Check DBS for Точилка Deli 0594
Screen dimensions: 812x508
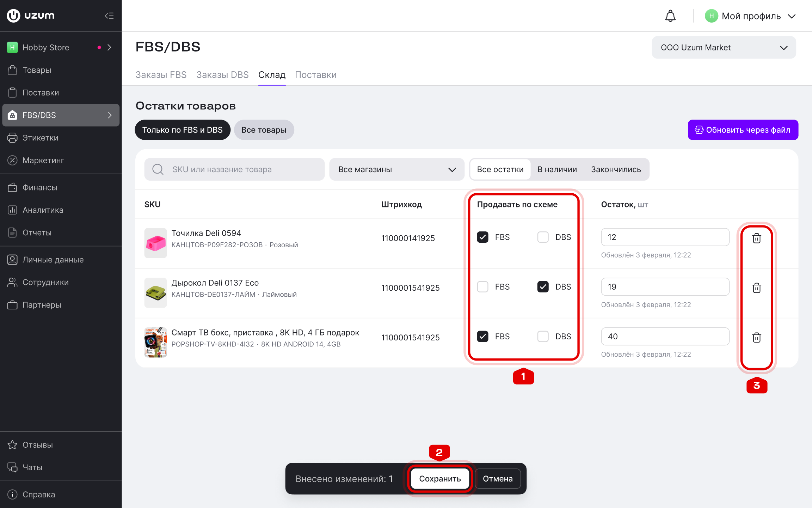[543, 237]
